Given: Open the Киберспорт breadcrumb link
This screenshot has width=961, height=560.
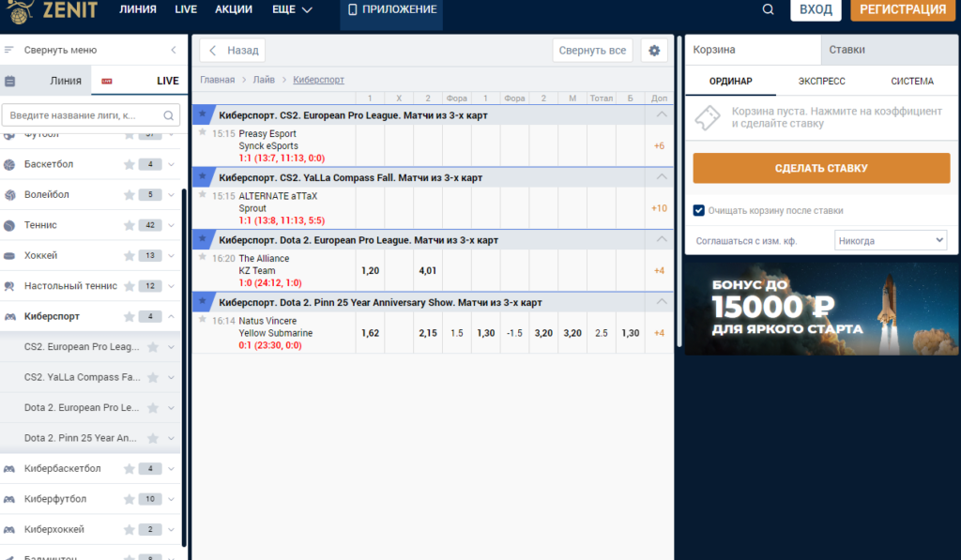Looking at the screenshot, I should point(319,80).
